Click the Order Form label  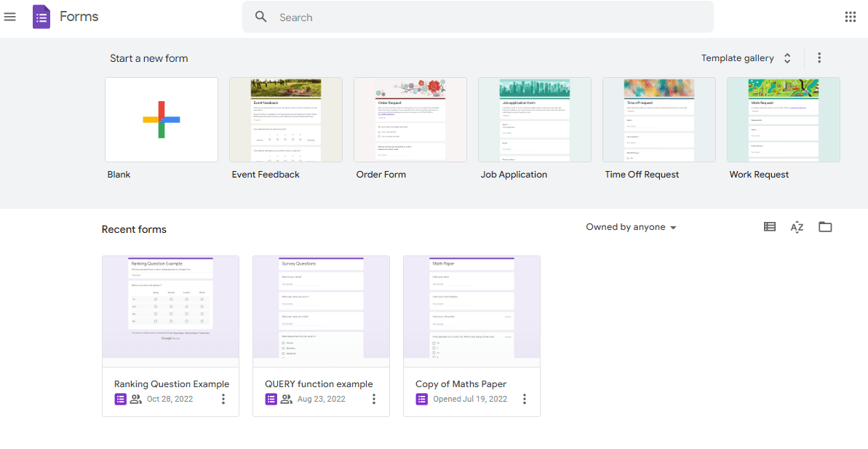381,175
